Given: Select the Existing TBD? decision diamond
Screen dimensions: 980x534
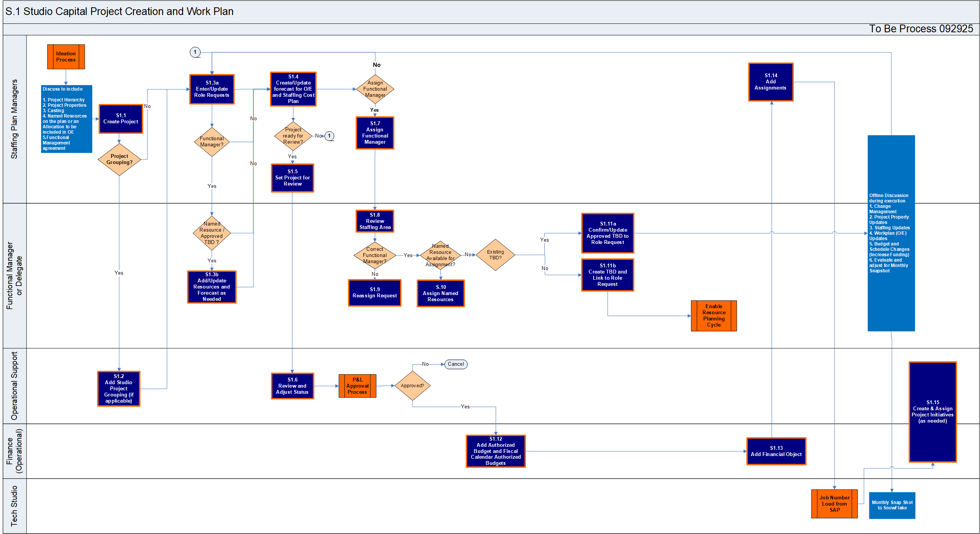Looking at the screenshot, I should [x=495, y=255].
